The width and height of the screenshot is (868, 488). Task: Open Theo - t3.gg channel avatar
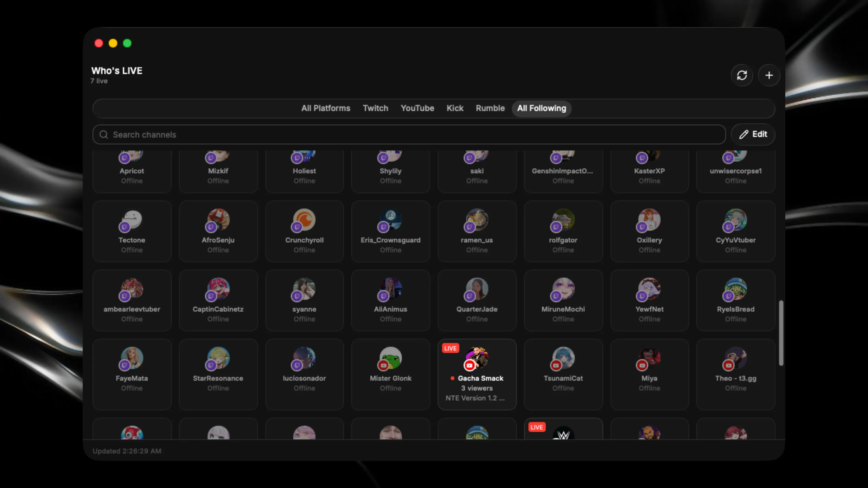point(736,358)
